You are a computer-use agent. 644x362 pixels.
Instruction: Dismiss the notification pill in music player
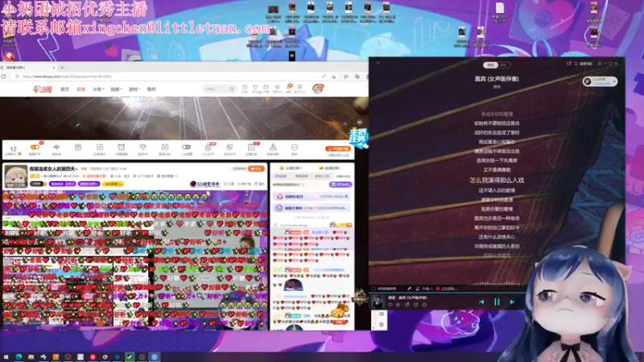coord(614,81)
